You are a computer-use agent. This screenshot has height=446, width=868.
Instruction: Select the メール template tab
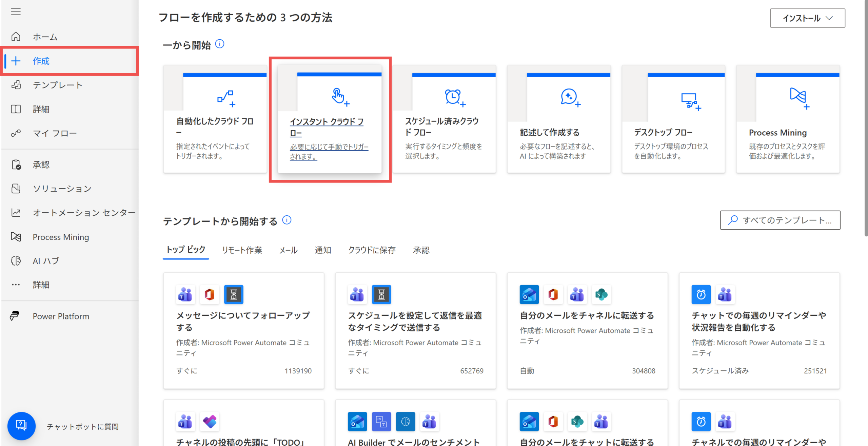click(288, 250)
